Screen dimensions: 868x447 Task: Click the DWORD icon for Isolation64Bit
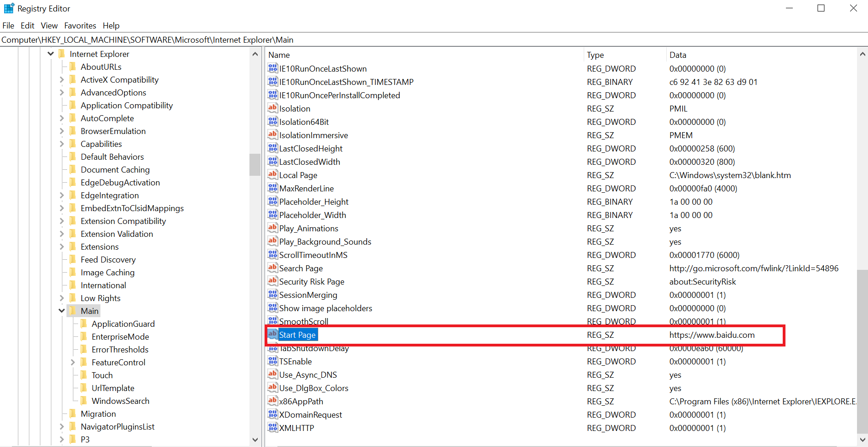[273, 122]
